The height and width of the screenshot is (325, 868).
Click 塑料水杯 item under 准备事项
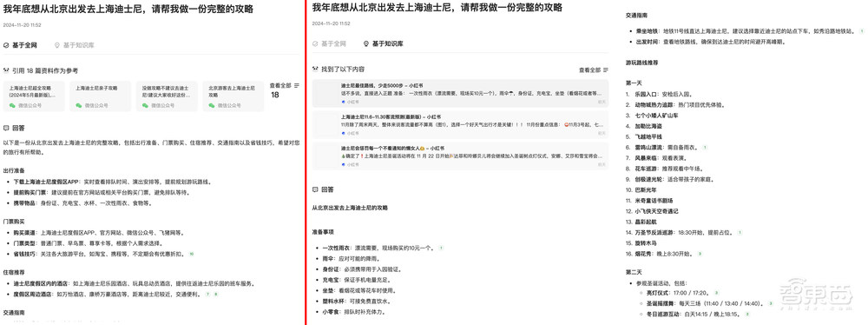(357, 302)
